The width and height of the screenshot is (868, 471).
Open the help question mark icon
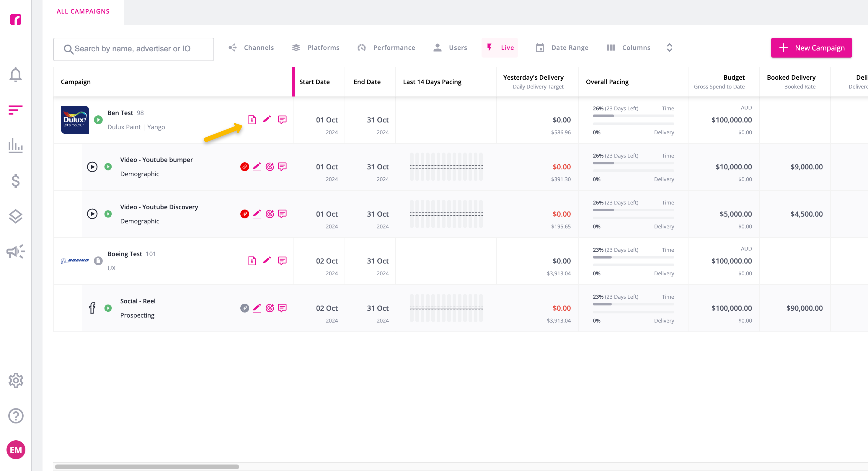[15, 416]
